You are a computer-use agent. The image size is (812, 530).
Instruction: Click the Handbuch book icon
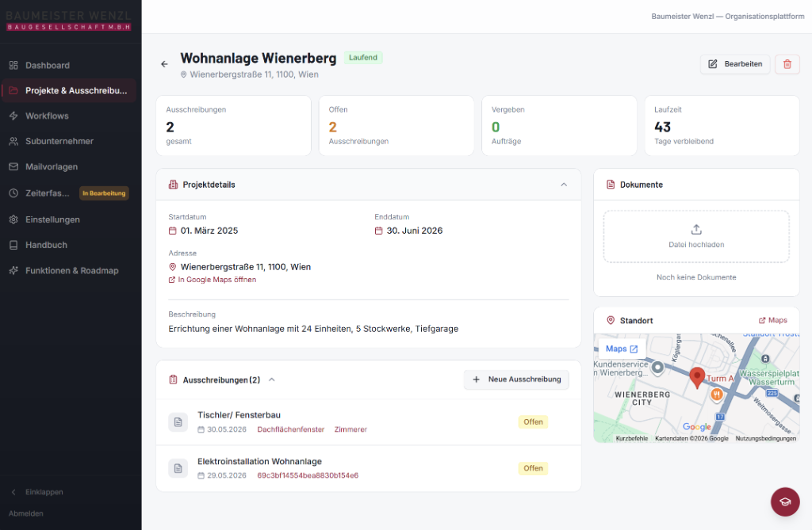[x=13, y=245]
